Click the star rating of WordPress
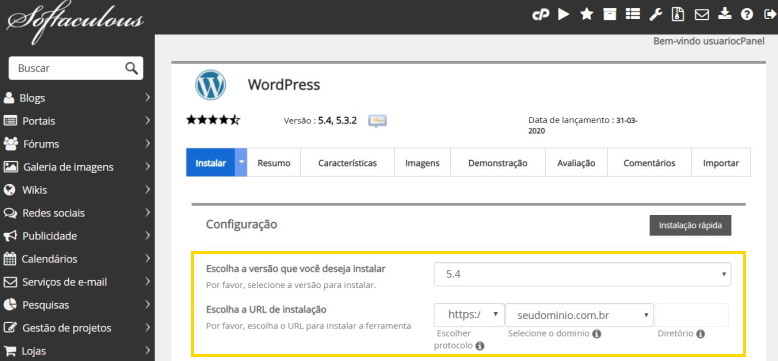This screenshot has height=361, width=778. click(213, 120)
